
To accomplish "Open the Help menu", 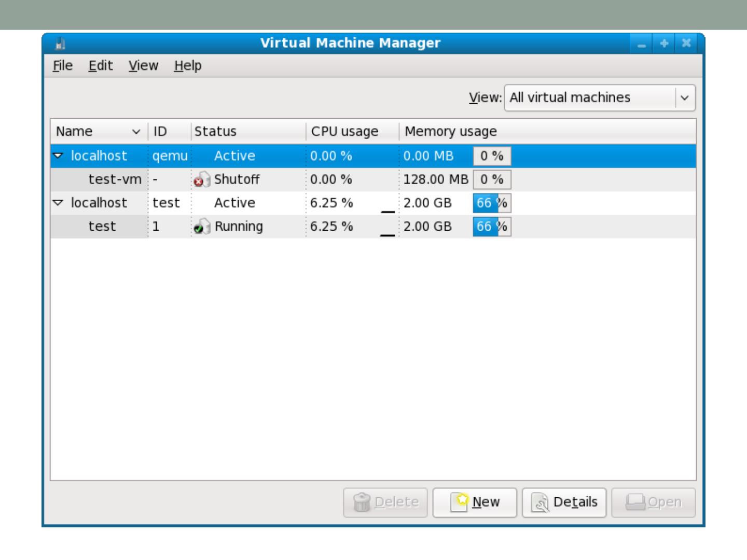I will (187, 66).
